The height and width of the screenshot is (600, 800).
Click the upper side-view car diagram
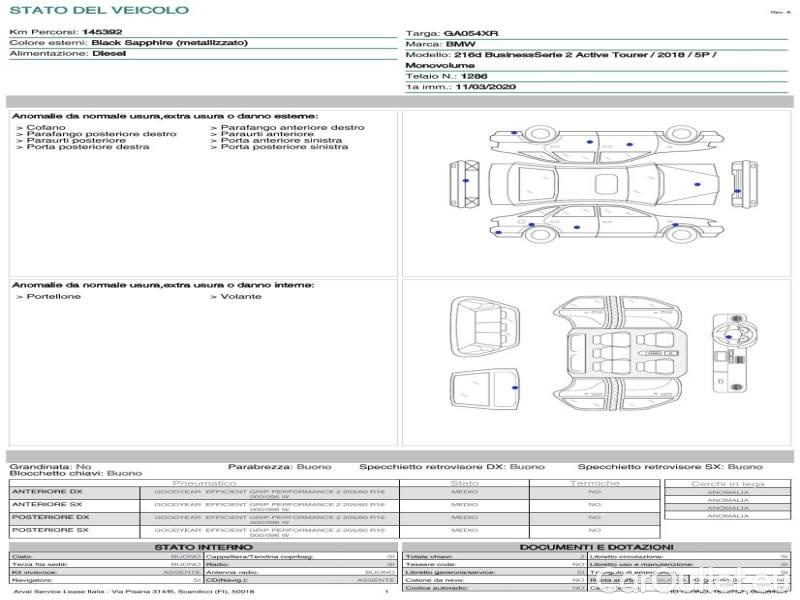pos(607,143)
